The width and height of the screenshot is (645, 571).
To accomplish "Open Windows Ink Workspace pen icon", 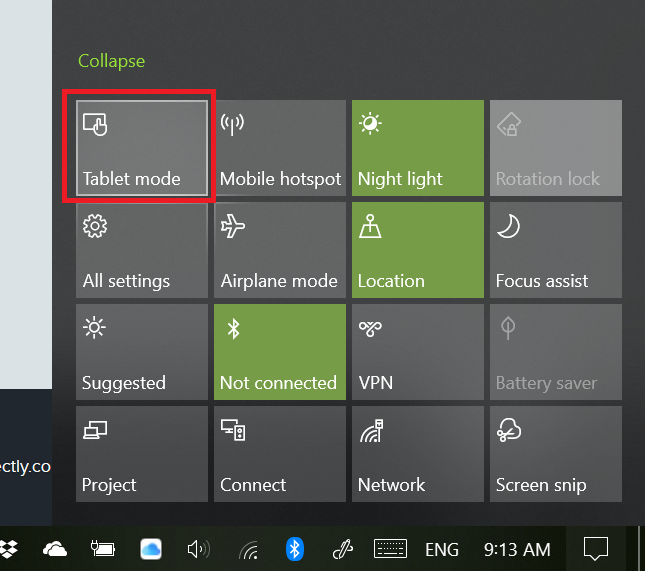I will tap(343, 549).
